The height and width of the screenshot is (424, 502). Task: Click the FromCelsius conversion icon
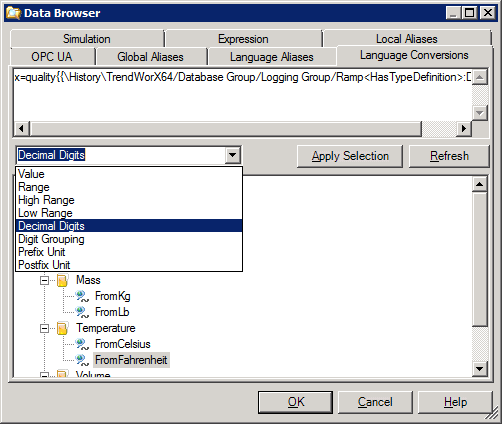click(82, 344)
